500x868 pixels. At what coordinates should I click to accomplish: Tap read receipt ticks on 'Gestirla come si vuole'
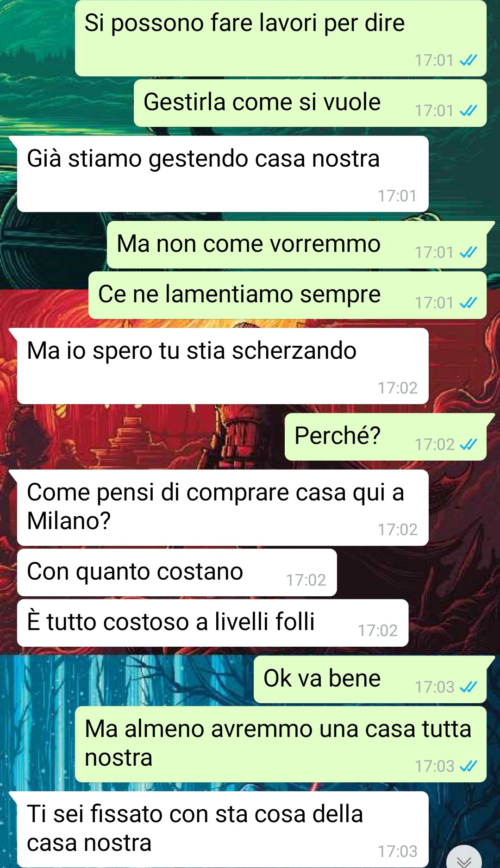[468, 111]
